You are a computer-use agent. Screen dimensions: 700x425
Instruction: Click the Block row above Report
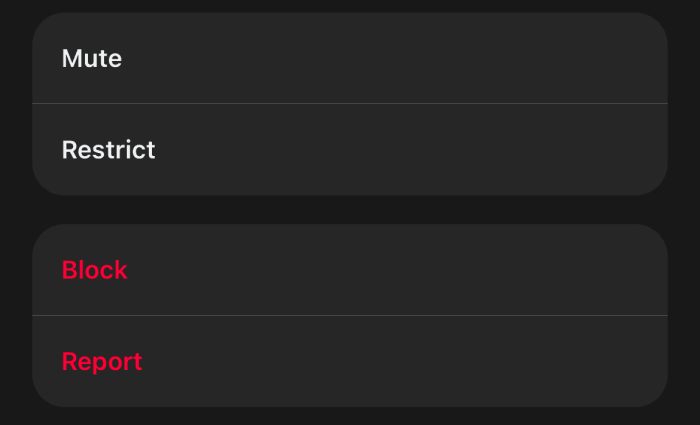click(350, 270)
